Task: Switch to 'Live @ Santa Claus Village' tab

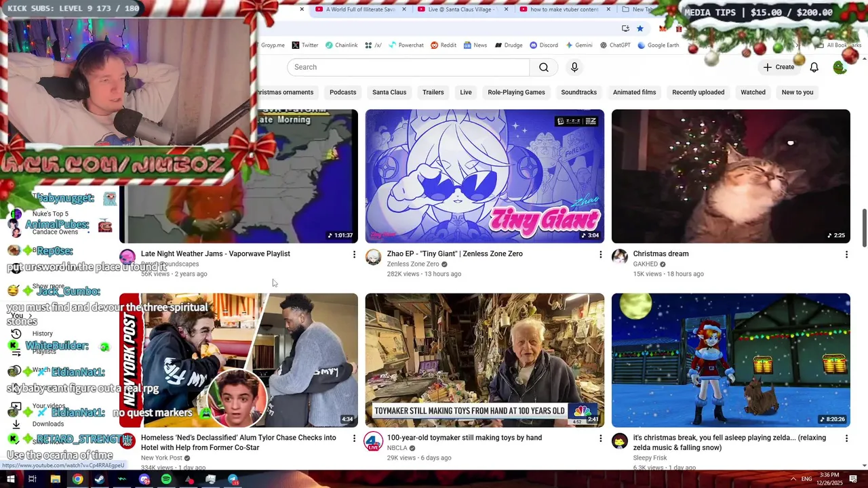Action: [x=465, y=9]
